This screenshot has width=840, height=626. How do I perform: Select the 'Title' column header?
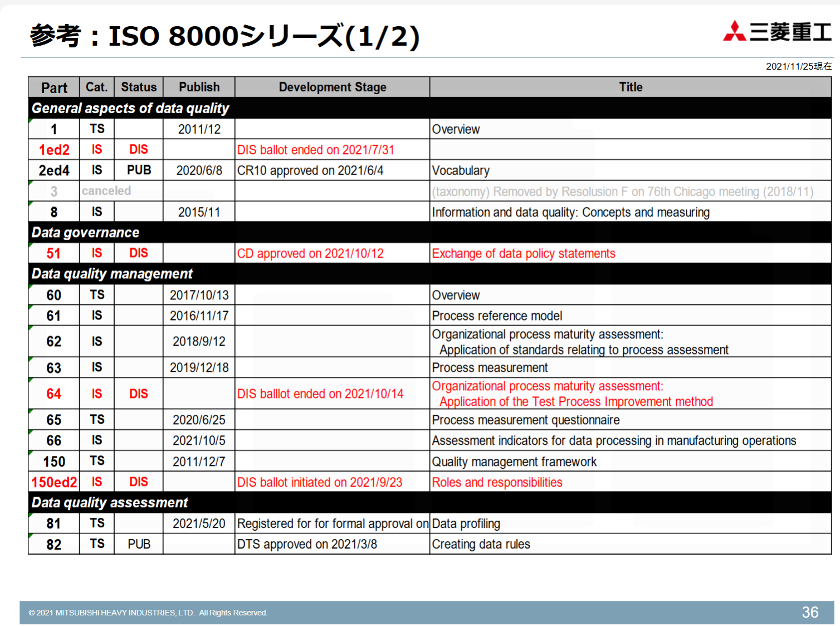coord(631,88)
